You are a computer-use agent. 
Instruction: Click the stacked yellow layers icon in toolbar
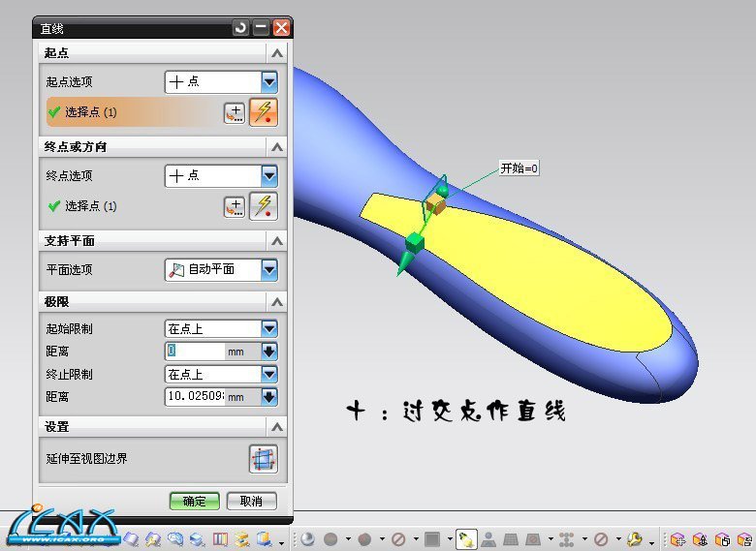coord(242,538)
